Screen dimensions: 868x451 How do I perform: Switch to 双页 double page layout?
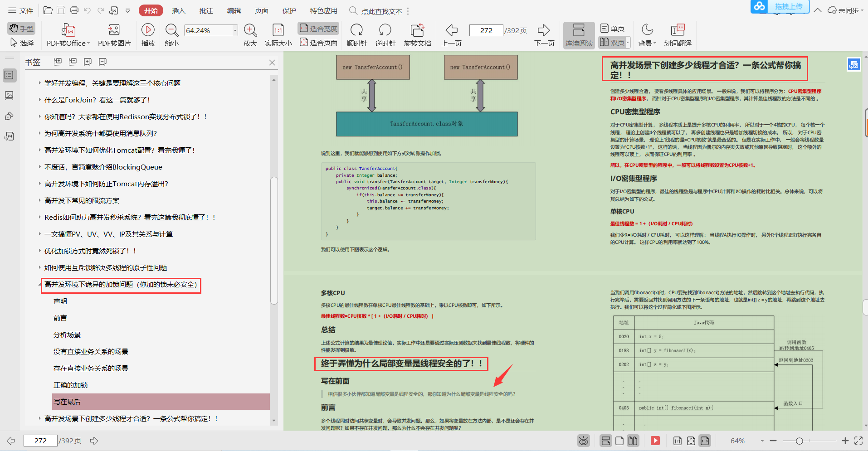point(611,43)
